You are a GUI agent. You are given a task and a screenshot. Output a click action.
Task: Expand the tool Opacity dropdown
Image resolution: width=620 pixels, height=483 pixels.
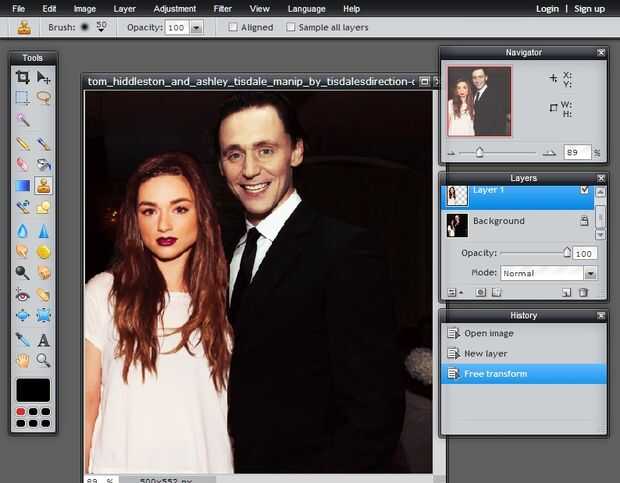(x=197, y=27)
